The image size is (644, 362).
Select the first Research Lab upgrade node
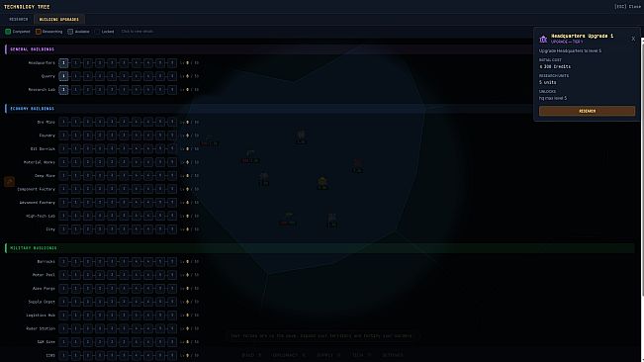pos(63,89)
